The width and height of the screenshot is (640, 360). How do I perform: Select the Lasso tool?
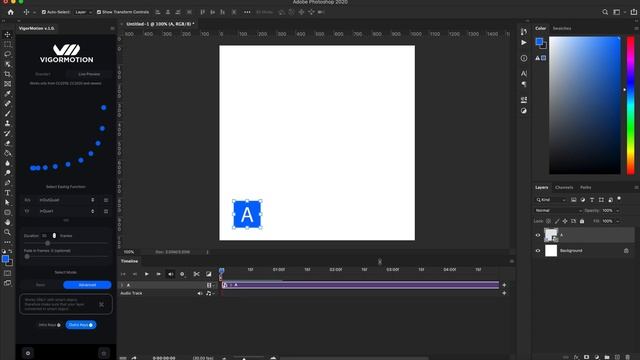coord(7,54)
